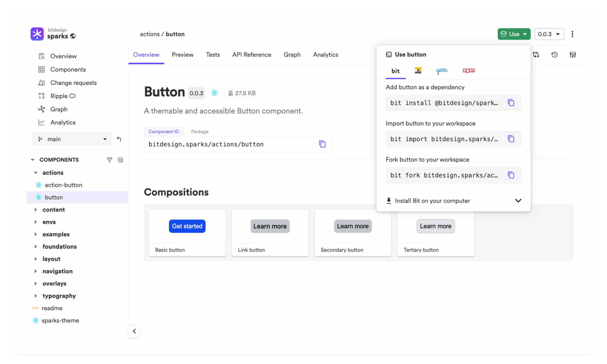
Task: Open the main lane selector dropdown
Action: pyautogui.click(x=72, y=139)
